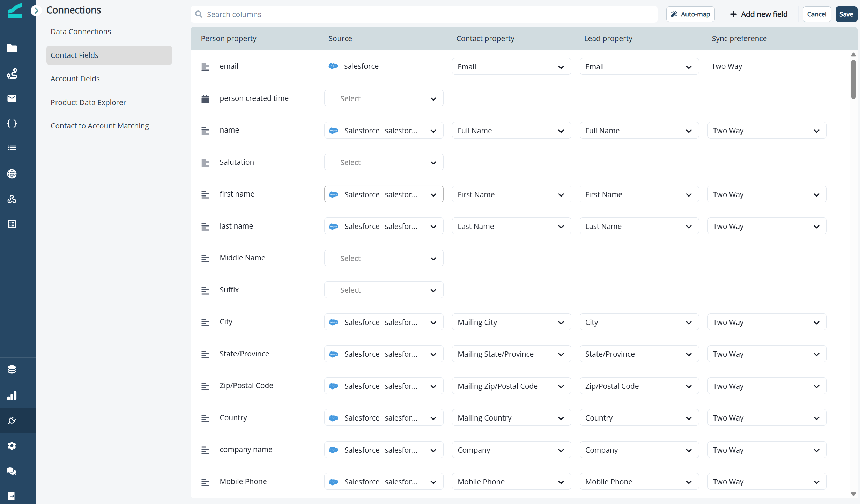Click Add new field button
This screenshot has height=504, width=860.
pos(759,14)
